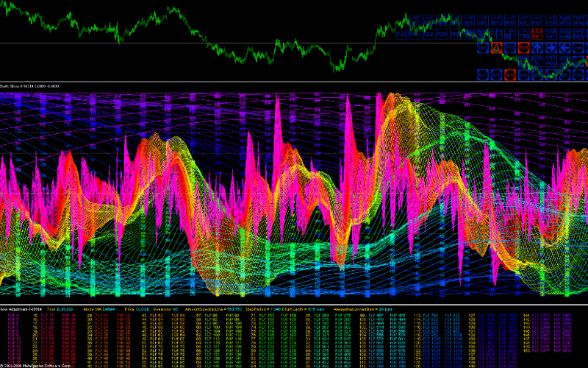Click the blue up arrow icon
This screenshot has width=588, height=368.
(x=537, y=48)
